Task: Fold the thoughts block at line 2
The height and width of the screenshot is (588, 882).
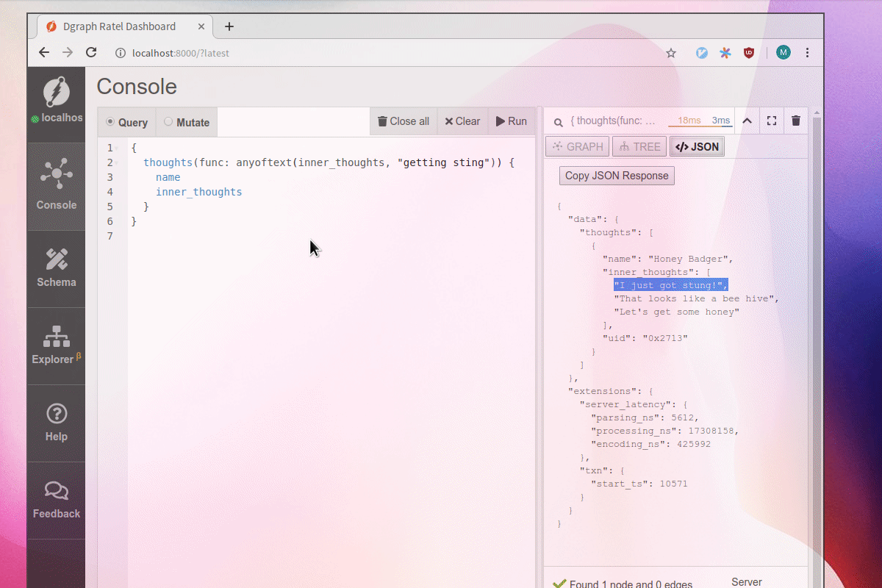Action: [116, 162]
